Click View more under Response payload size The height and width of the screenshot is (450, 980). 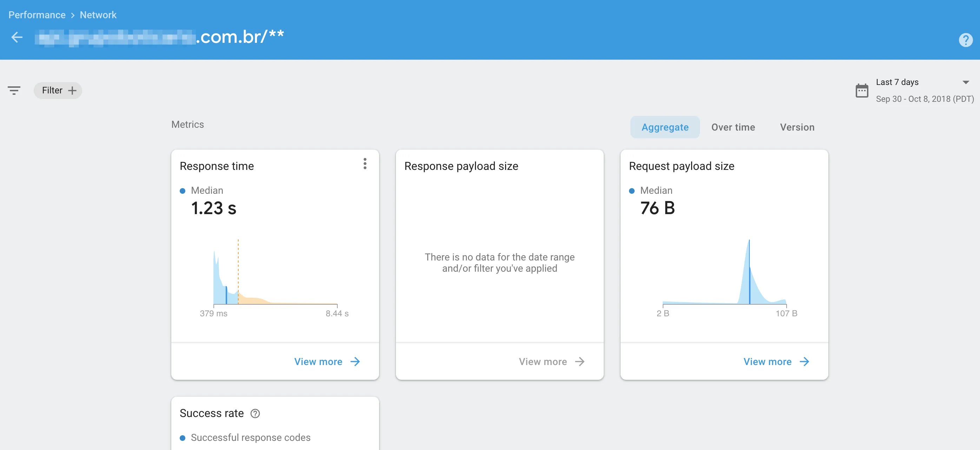click(x=543, y=362)
